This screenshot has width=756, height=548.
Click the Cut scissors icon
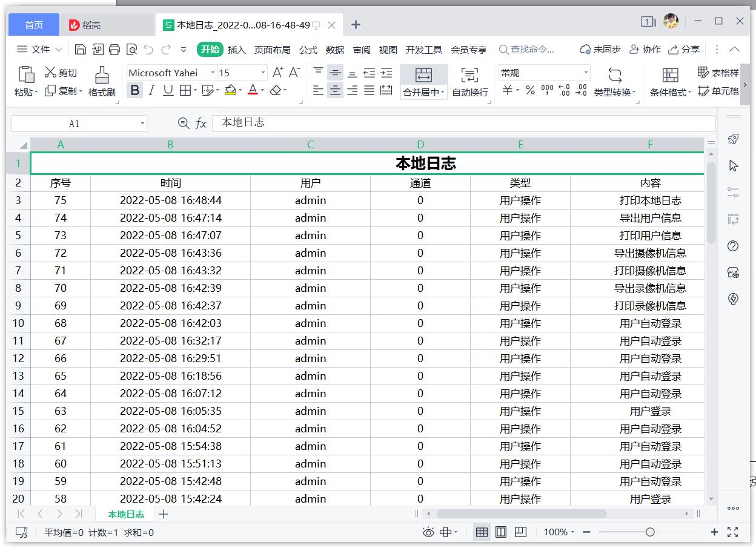click(x=50, y=73)
